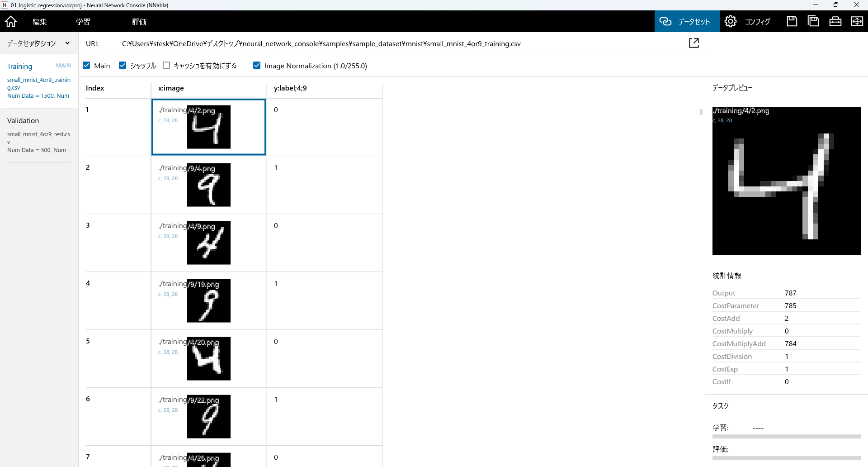Screen dimensions: 868x467
Task: Enable the キャッシュを有効にする checkbox
Action: coord(166,66)
